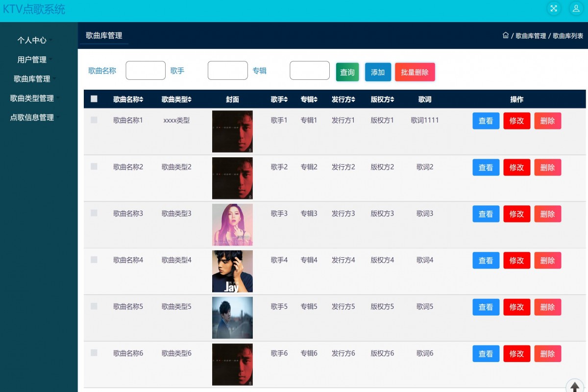Open the user profile icon at top right
The width and height of the screenshot is (588, 392).
pyautogui.click(x=575, y=8)
